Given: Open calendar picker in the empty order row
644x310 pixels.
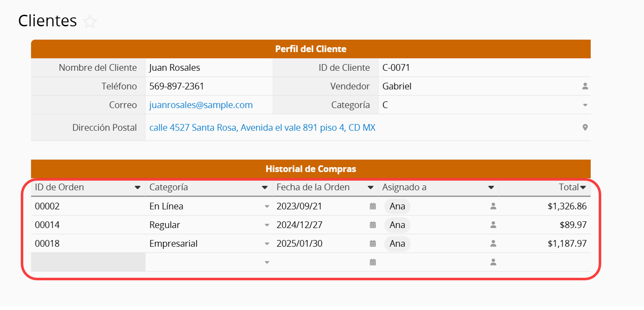Looking at the screenshot, I should [373, 262].
